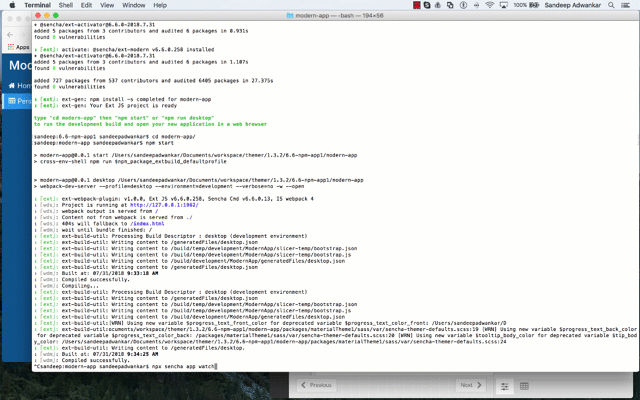Click 'added 727 packages' output line

point(153,81)
